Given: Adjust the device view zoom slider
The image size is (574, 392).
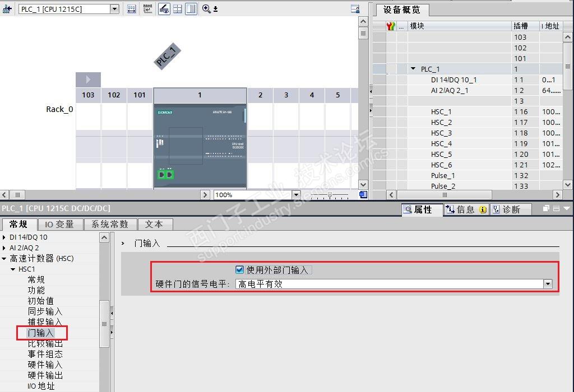Looking at the screenshot, I should coord(330,195).
